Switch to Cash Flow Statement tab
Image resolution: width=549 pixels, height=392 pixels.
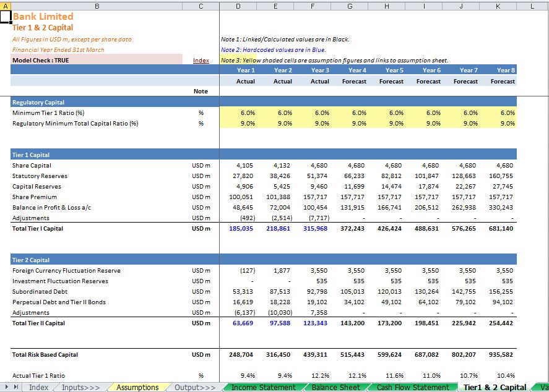pyautogui.click(x=413, y=388)
